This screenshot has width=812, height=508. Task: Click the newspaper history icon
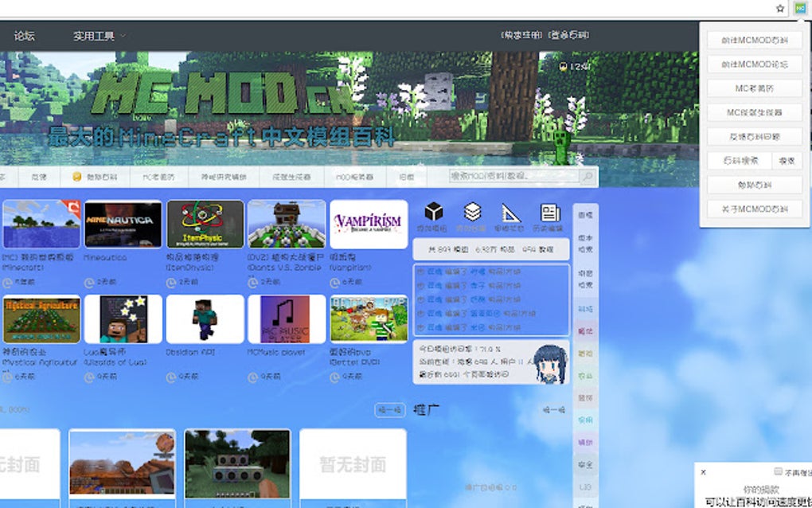(x=549, y=213)
